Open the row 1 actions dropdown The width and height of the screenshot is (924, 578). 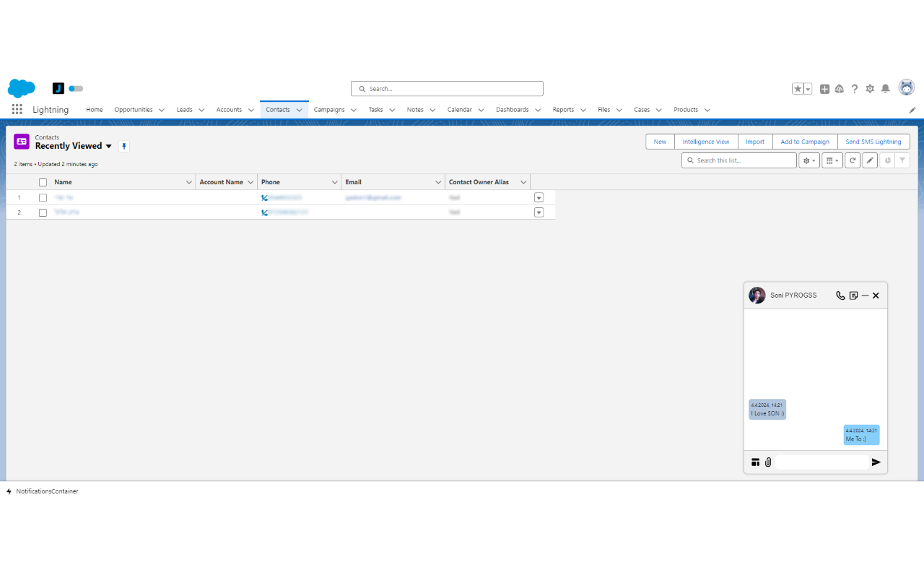539,197
